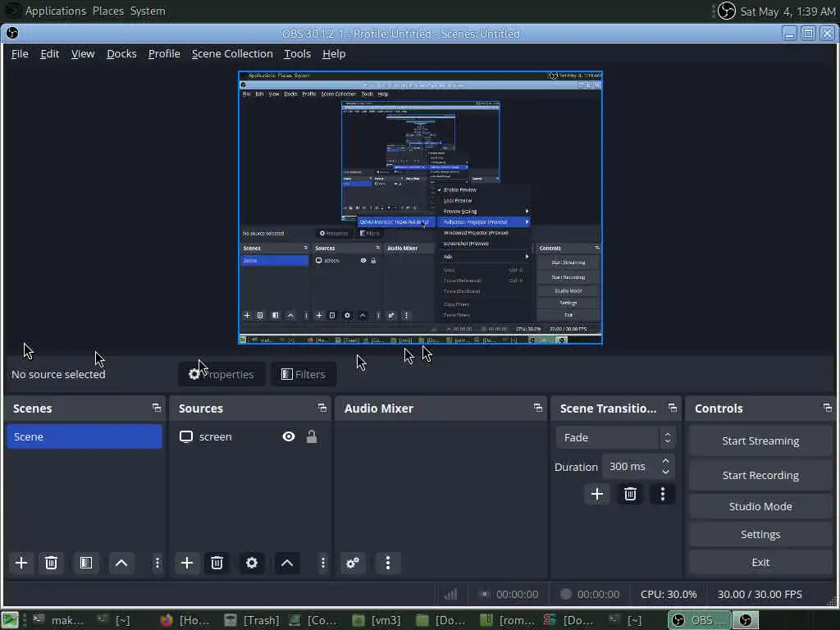Open the desktop main menu icon in taskbar

coord(9,620)
